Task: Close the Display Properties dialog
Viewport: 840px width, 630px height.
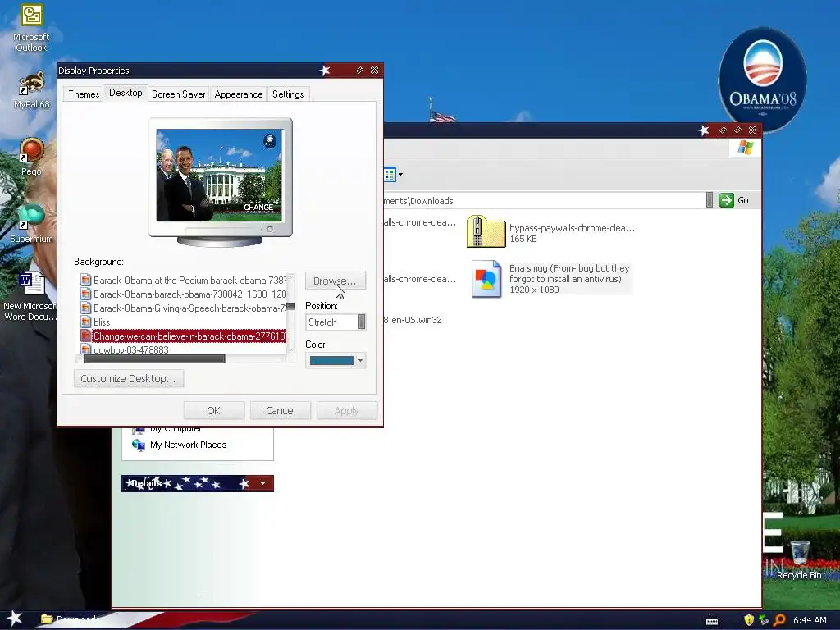Action: click(x=374, y=71)
